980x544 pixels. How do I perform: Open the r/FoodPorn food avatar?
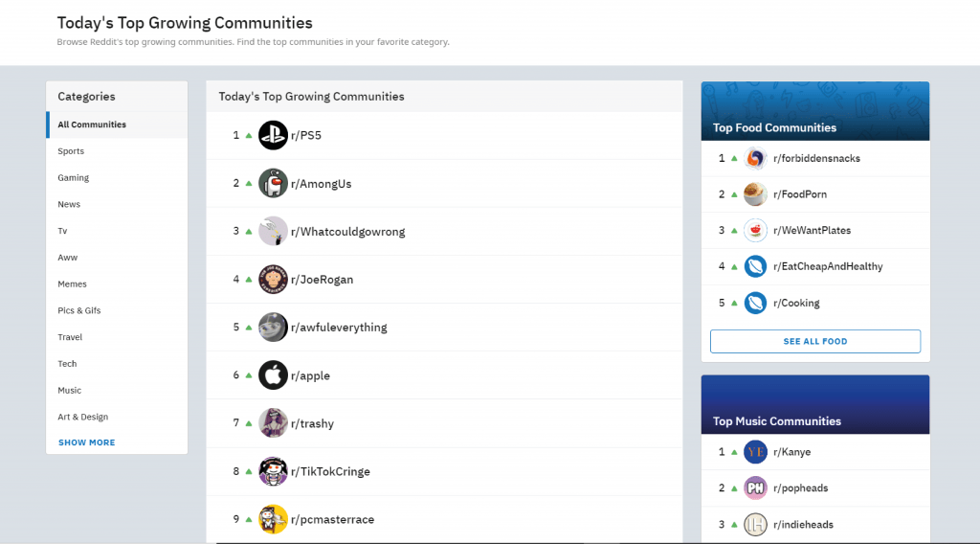(x=755, y=194)
